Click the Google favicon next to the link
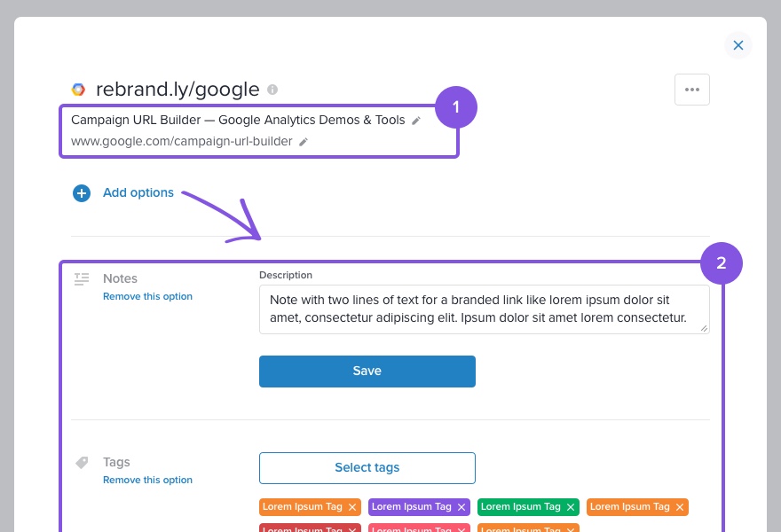This screenshot has height=532, width=781. click(78, 90)
